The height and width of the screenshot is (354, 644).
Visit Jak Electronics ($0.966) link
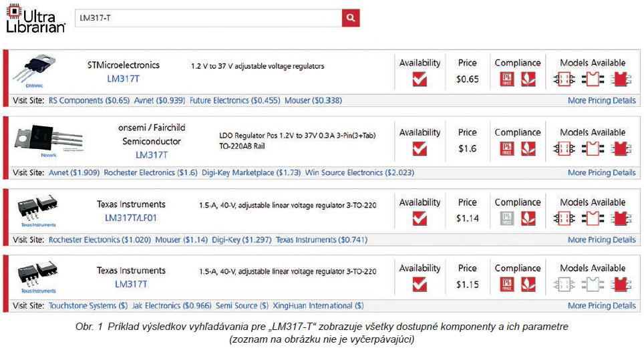click(x=172, y=305)
